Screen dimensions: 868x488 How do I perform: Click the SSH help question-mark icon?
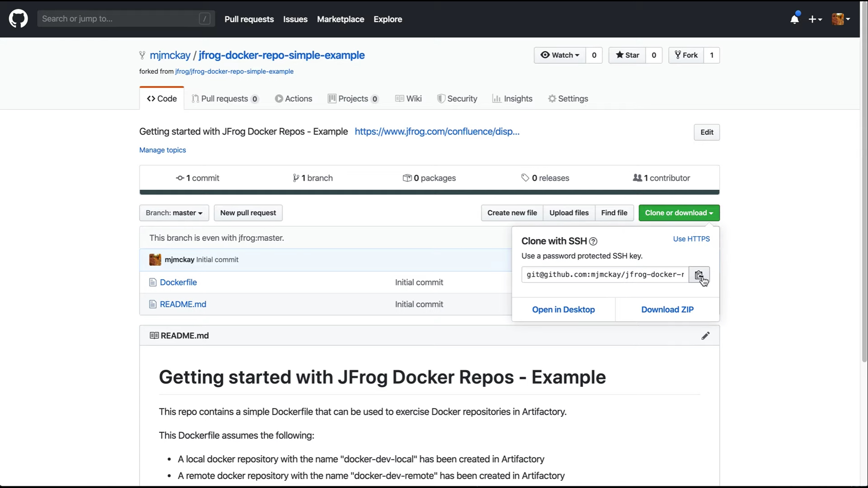point(593,241)
